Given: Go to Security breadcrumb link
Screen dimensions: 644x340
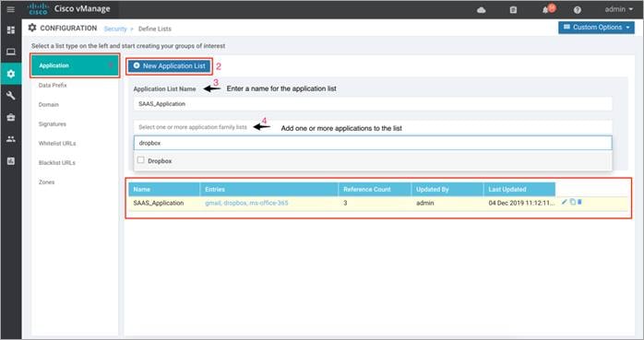Looking at the screenshot, I should [x=115, y=29].
